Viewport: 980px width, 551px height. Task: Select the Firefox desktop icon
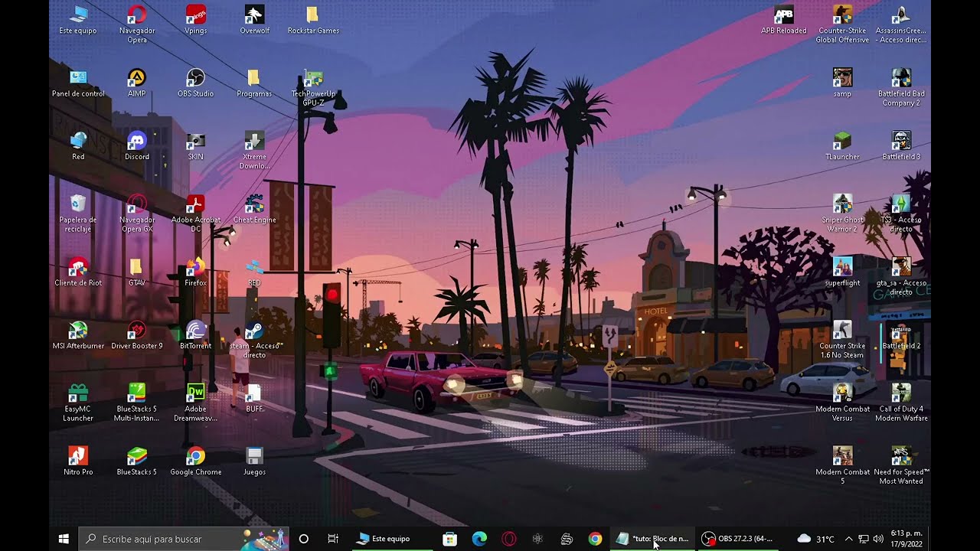click(x=196, y=272)
